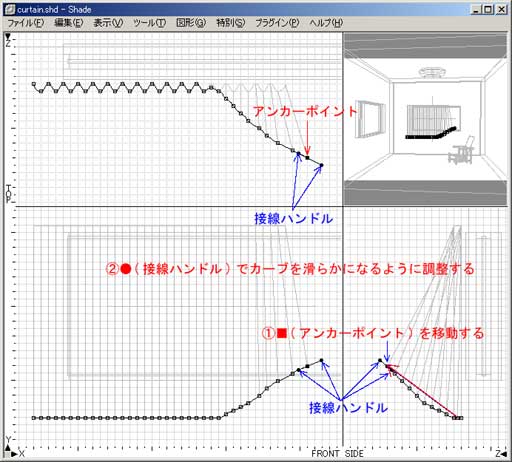Open the 表示(V) menu
This screenshot has width=512, height=462.
pyautogui.click(x=108, y=23)
